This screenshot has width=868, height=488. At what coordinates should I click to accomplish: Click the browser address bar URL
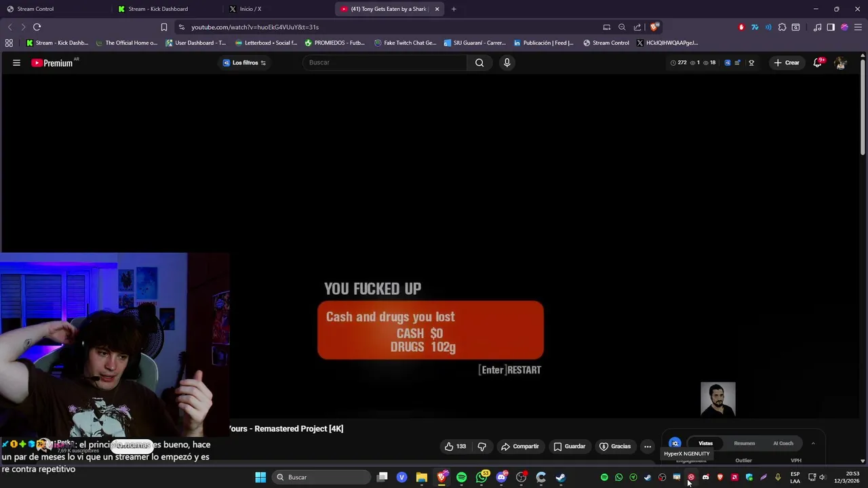pyautogui.click(x=255, y=27)
